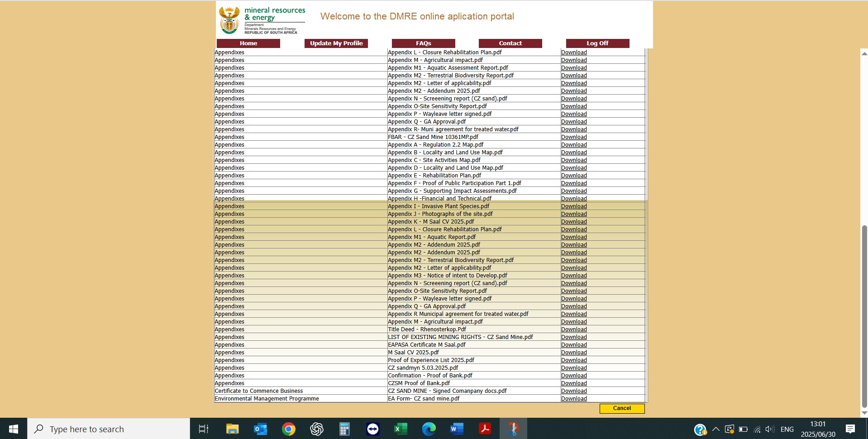Download Title Deed - Rhenosterkop.Pdf
Image resolution: width=868 pixels, height=439 pixels.
point(574,329)
